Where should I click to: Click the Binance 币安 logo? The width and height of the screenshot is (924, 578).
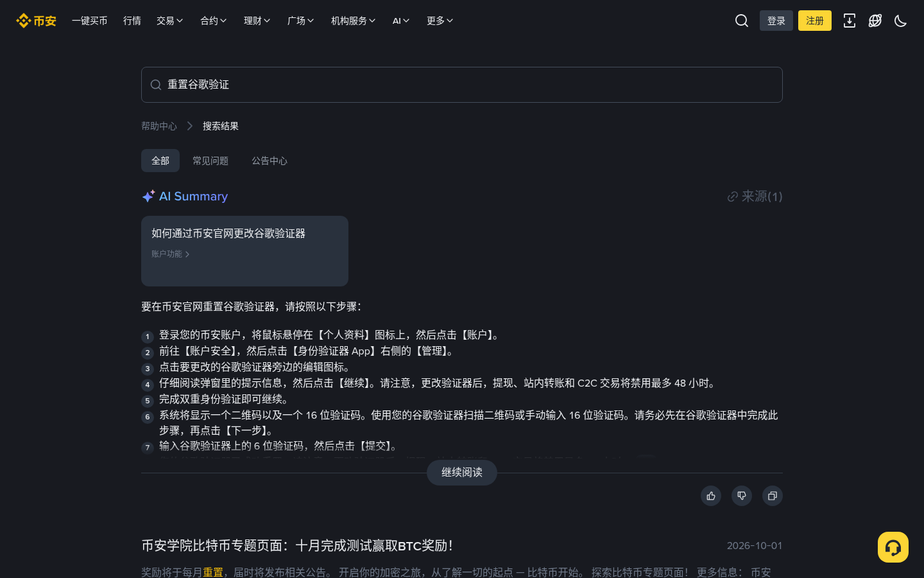pyautogui.click(x=37, y=21)
